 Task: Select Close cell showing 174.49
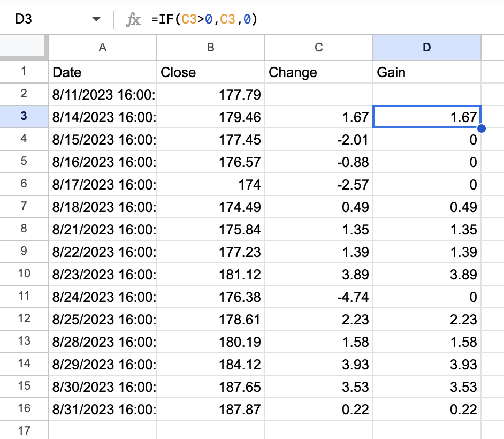pyautogui.click(x=211, y=207)
